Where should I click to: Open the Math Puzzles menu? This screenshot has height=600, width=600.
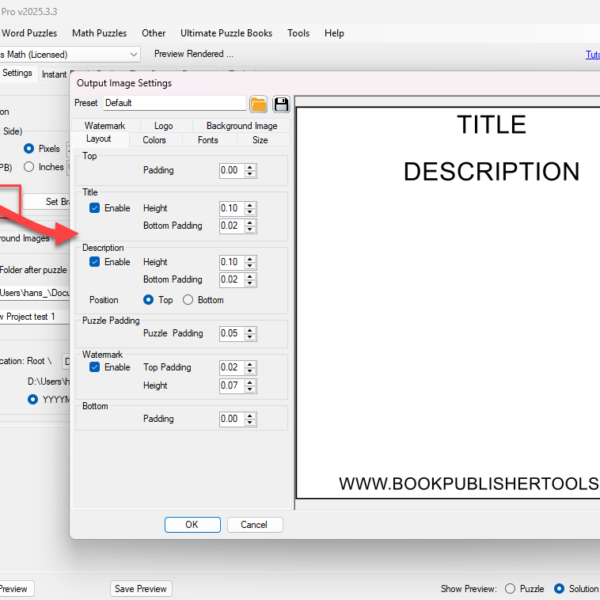(99, 33)
